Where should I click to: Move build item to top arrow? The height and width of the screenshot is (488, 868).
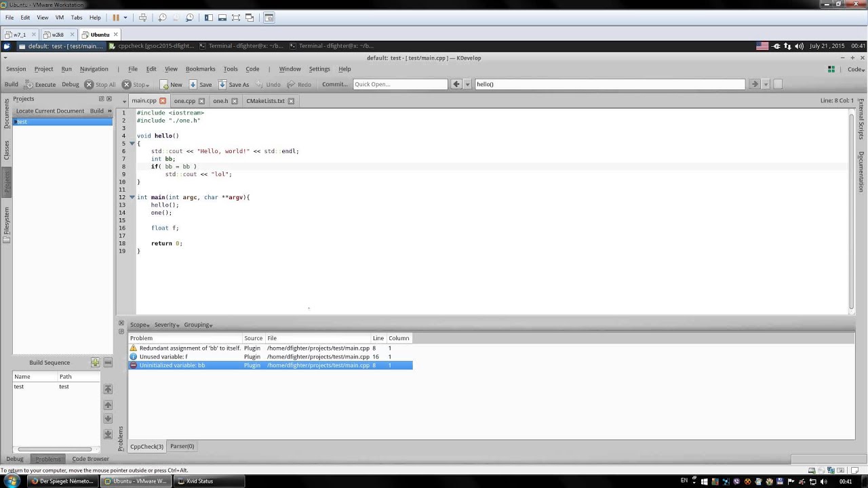pos(108,389)
